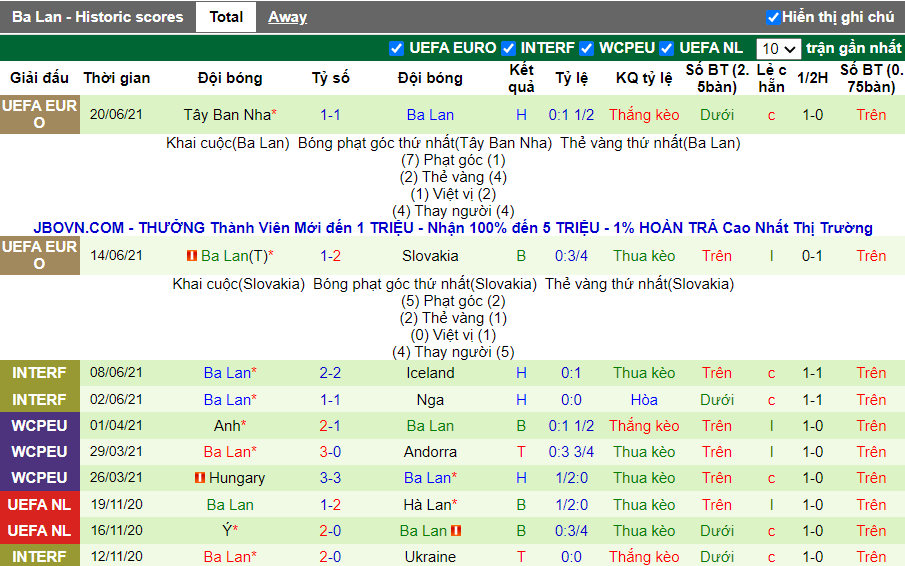
Task: Click the WCPEU label on 01/04/21 row
Action: tap(39, 426)
